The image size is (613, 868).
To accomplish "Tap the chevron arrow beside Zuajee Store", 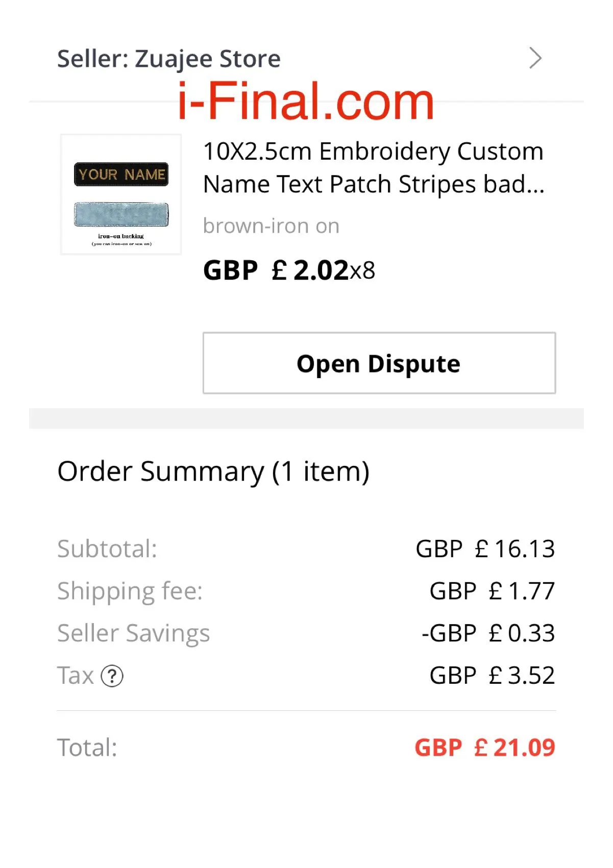I will coord(535,58).
